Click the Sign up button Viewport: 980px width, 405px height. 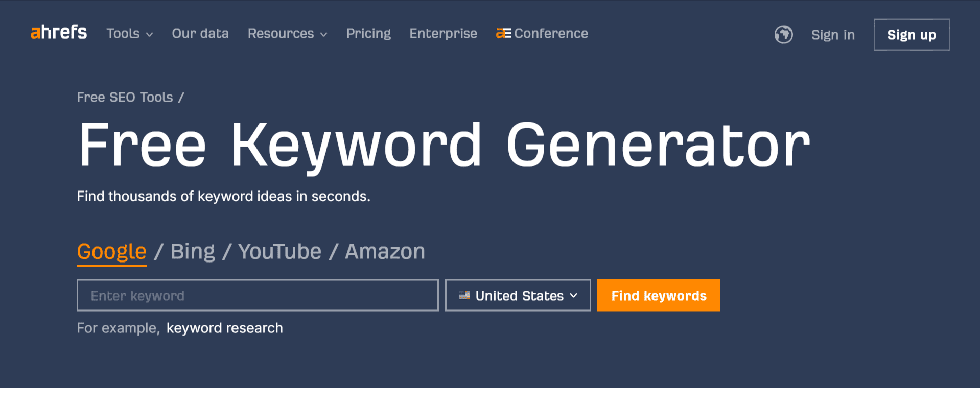pos(911,34)
